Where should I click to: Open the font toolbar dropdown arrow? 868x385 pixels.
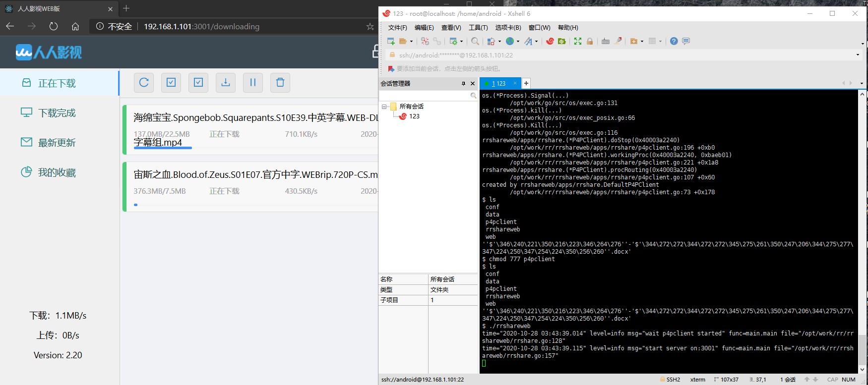536,42
